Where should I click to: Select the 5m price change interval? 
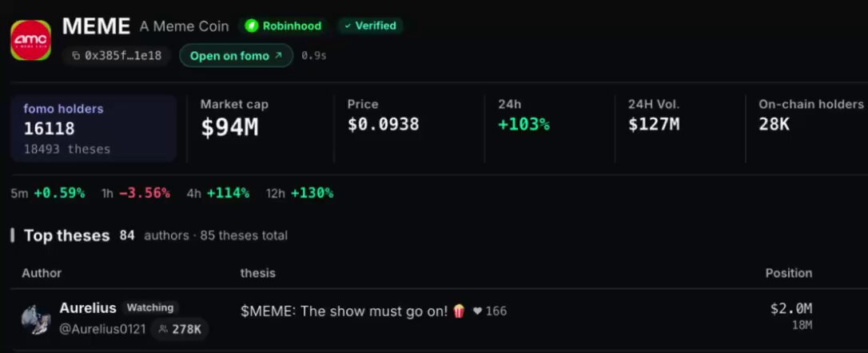tap(48, 193)
